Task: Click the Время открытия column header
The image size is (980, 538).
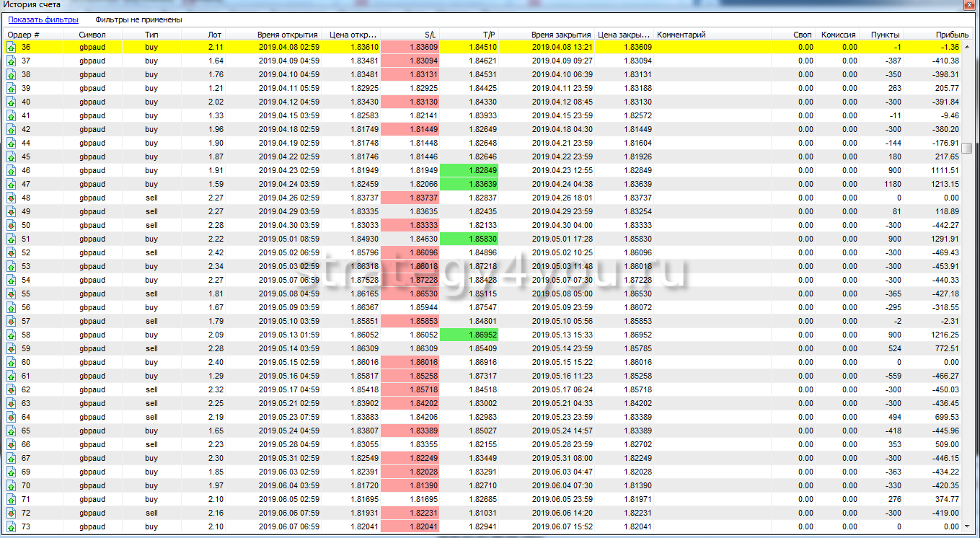Action: (287, 35)
